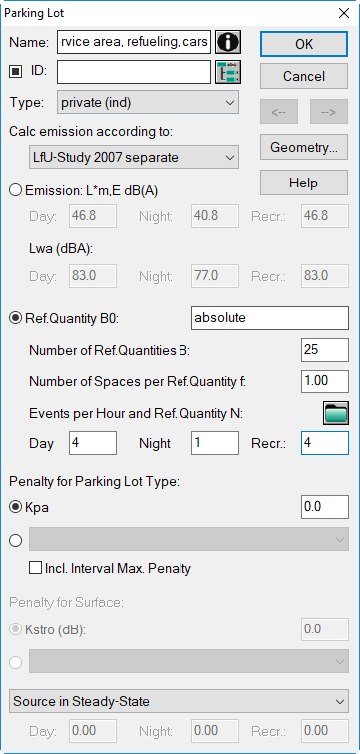Screen dimensions: 360x754
Task: Click the 'Events per Hour and Ref.Quantity N:' label
Action: pos(136,414)
